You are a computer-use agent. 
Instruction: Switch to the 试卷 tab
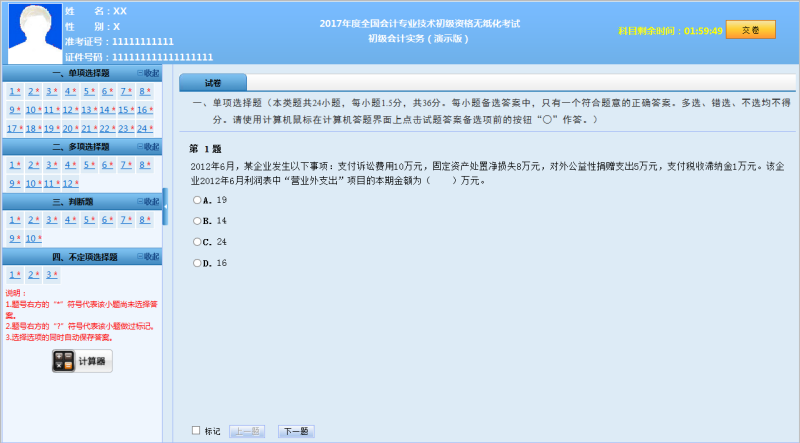(x=213, y=83)
